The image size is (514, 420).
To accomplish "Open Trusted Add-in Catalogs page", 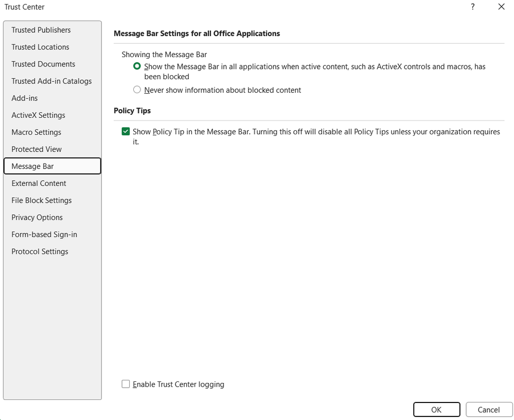I will [x=51, y=81].
